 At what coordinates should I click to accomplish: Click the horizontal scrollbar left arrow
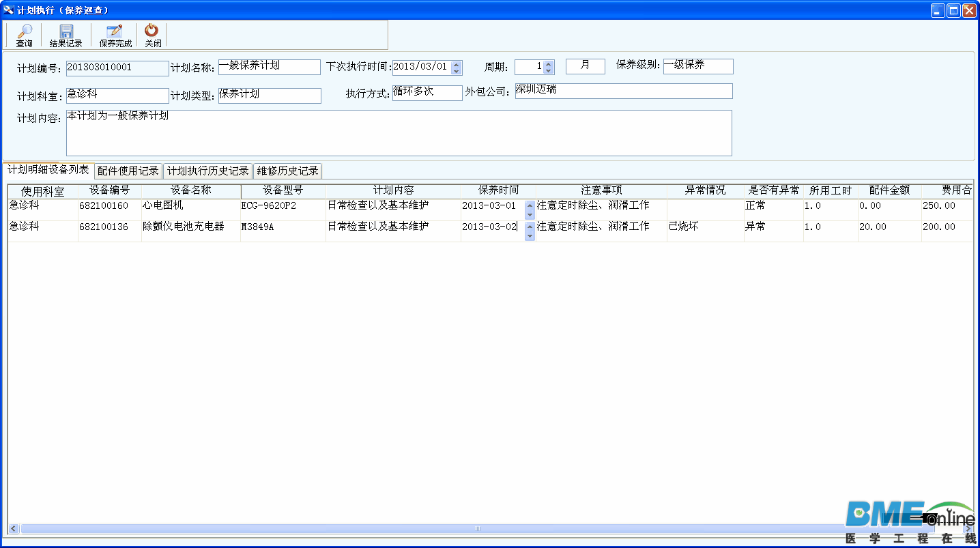point(13,528)
